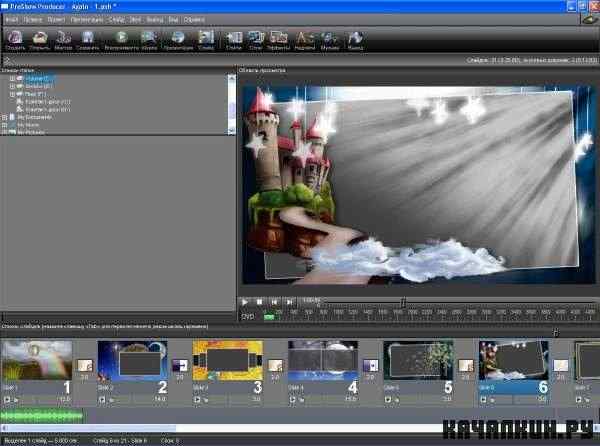Select slide 6 thumbnail with castle
This screenshot has width=600, height=446.
(x=514, y=361)
